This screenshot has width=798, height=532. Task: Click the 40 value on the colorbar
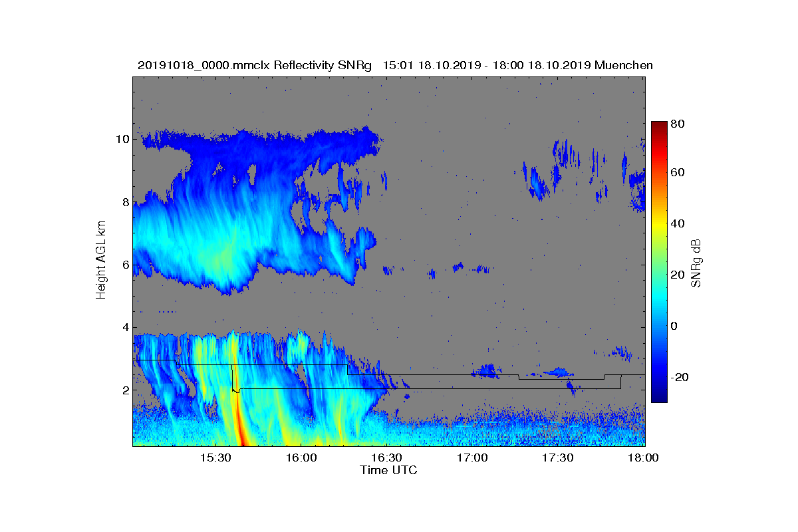click(679, 224)
